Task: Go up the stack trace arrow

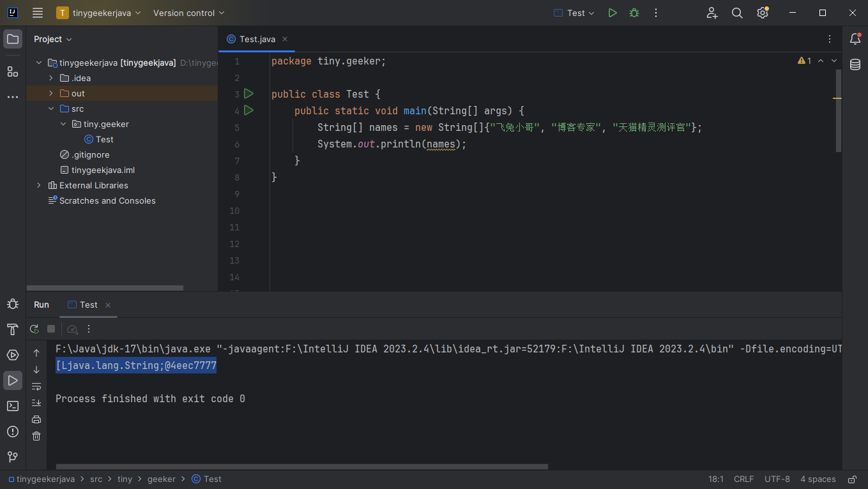Action: tap(36, 353)
